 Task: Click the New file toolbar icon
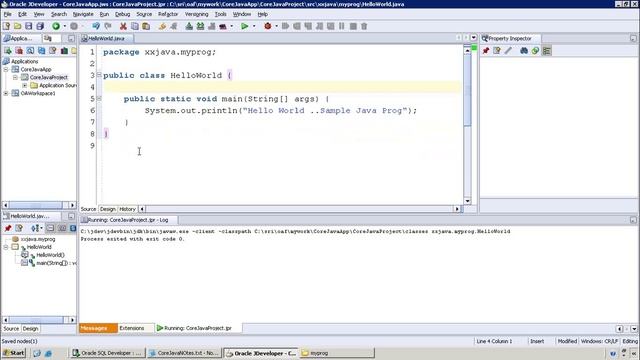[6, 26]
